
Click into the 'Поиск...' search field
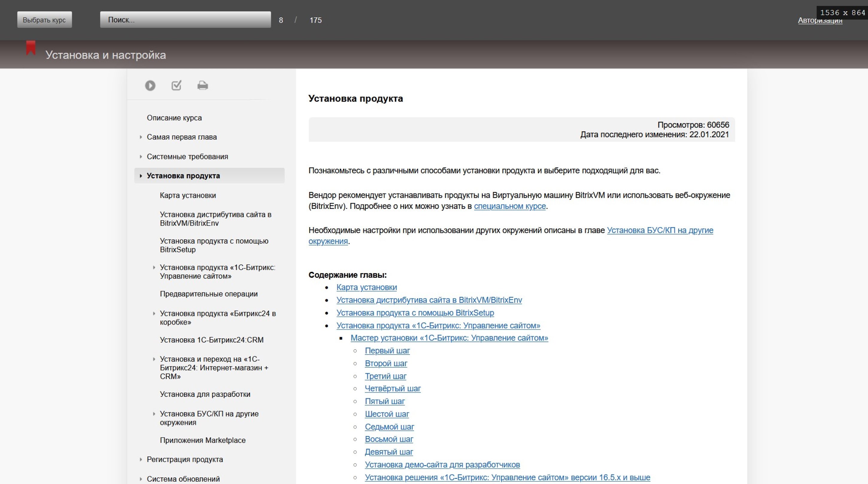tap(185, 20)
